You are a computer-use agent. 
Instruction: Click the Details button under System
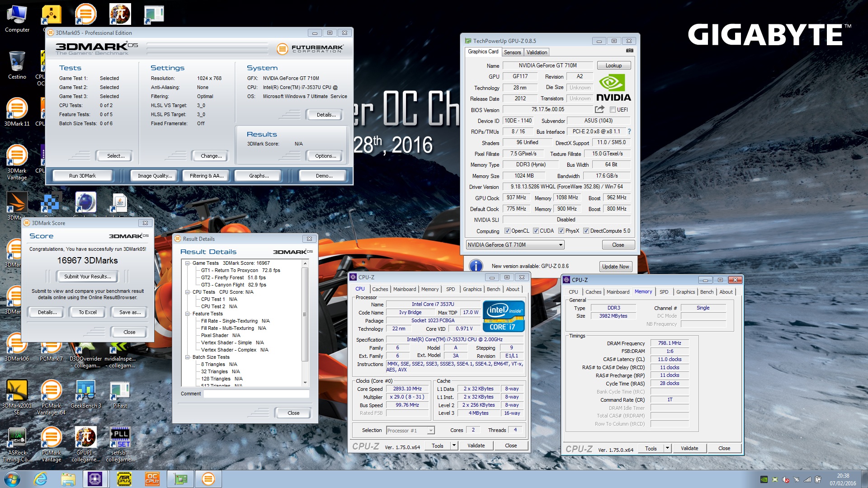tap(326, 115)
